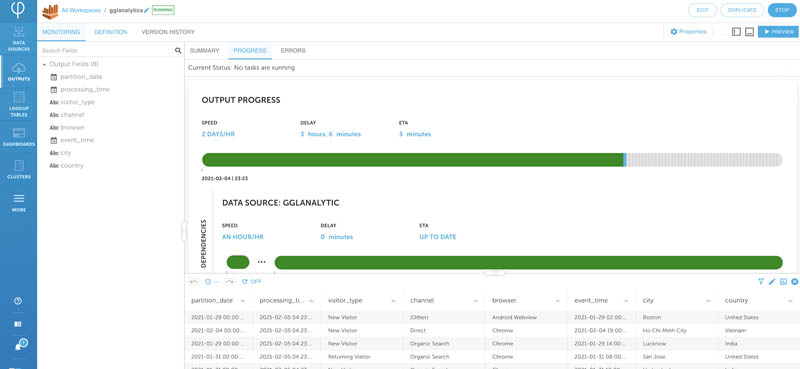Select the Progress sub-tab
The width and height of the screenshot is (800, 369).
(250, 51)
